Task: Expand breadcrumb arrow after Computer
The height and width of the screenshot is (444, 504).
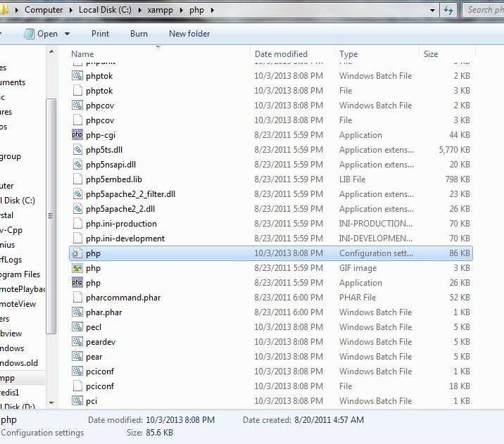Action: (x=71, y=11)
